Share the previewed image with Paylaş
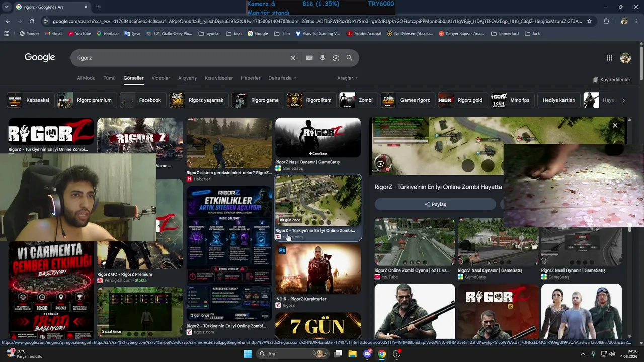This screenshot has height=362, width=644. point(435,204)
